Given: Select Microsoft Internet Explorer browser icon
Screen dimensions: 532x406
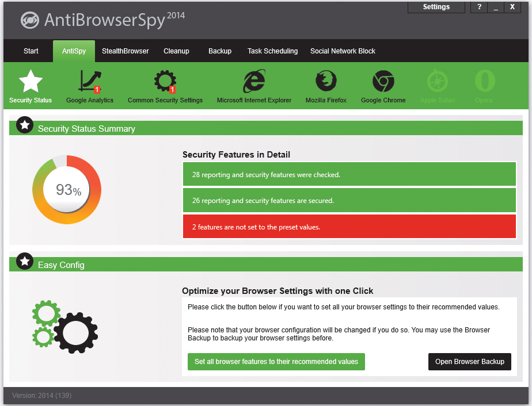Looking at the screenshot, I should [254, 81].
